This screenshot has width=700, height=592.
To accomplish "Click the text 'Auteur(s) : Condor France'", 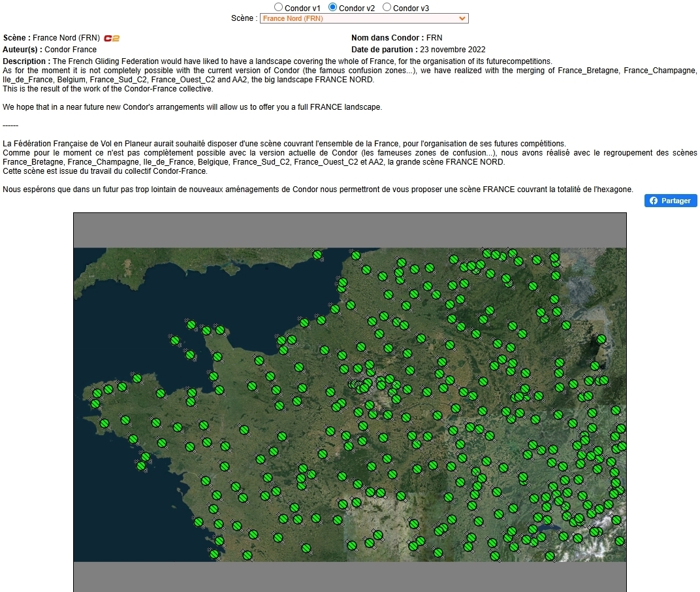I will click(50, 50).
